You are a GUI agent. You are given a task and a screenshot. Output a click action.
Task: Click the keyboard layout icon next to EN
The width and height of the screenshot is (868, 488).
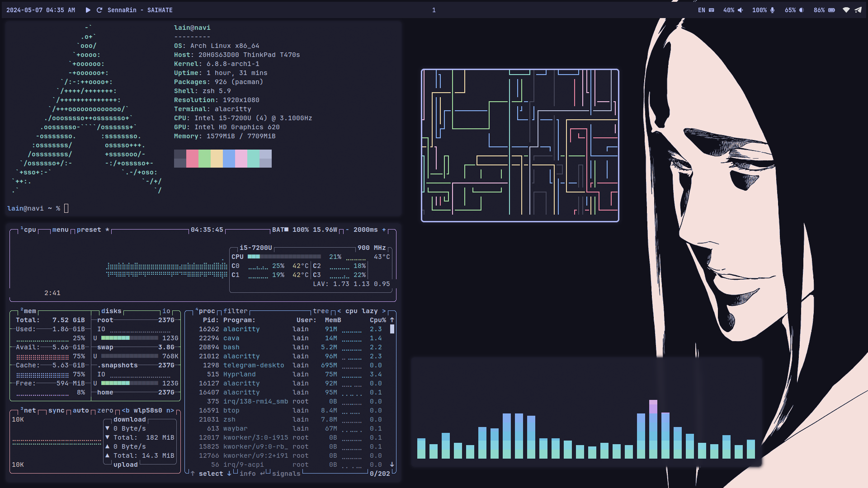(712, 10)
